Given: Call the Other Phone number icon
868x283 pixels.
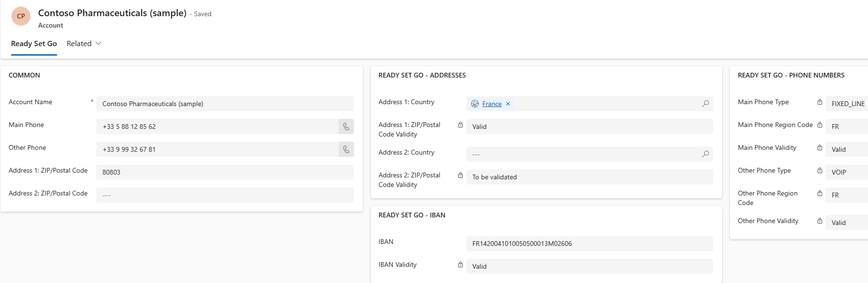Looking at the screenshot, I should tap(346, 149).
